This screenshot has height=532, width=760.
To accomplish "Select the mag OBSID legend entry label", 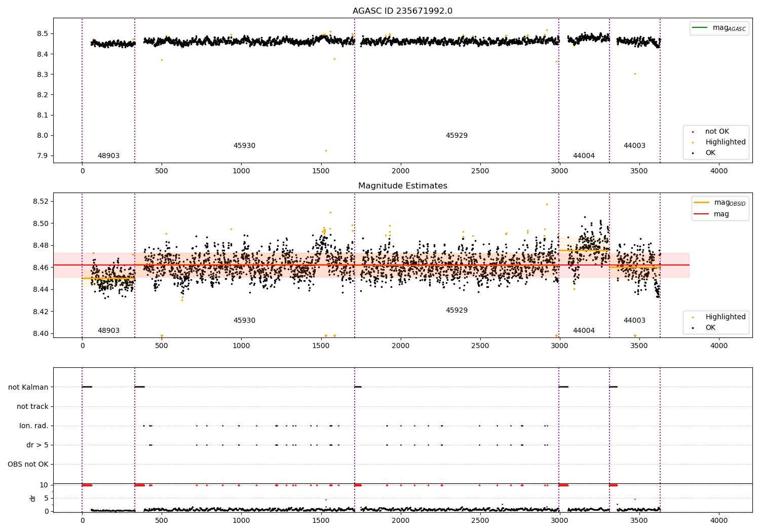I will click(730, 203).
